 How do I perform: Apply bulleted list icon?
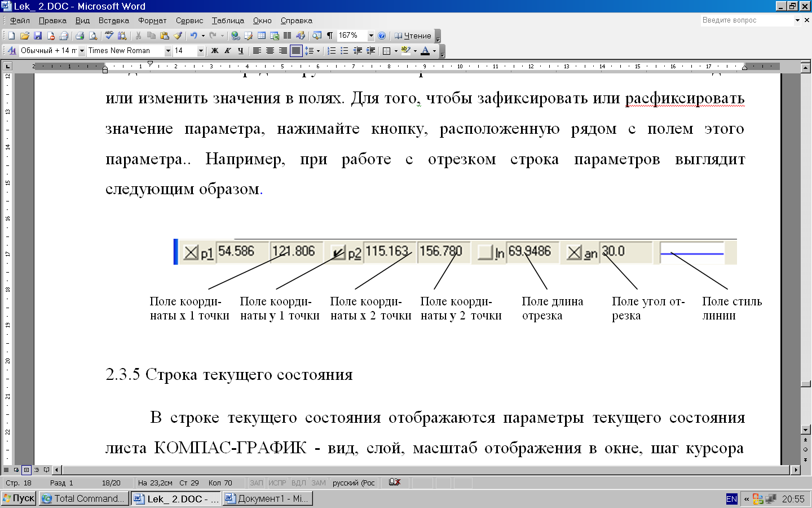[345, 51]
